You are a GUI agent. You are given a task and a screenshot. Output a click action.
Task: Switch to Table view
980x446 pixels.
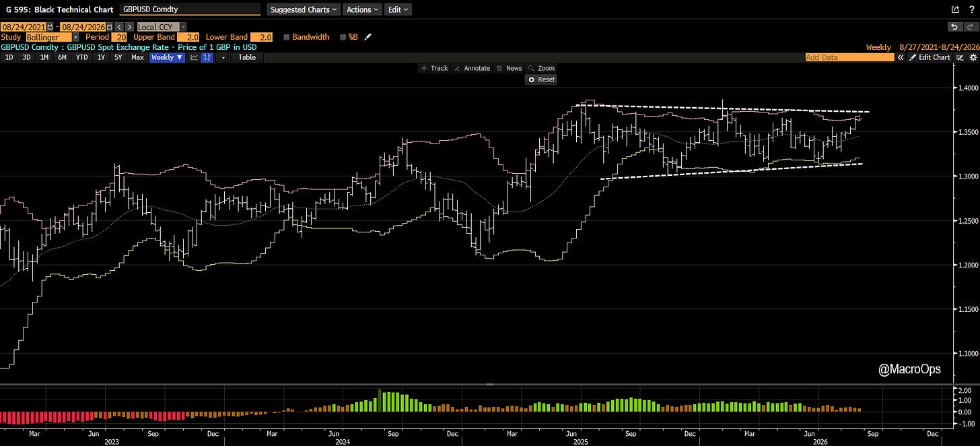[247, 57]
